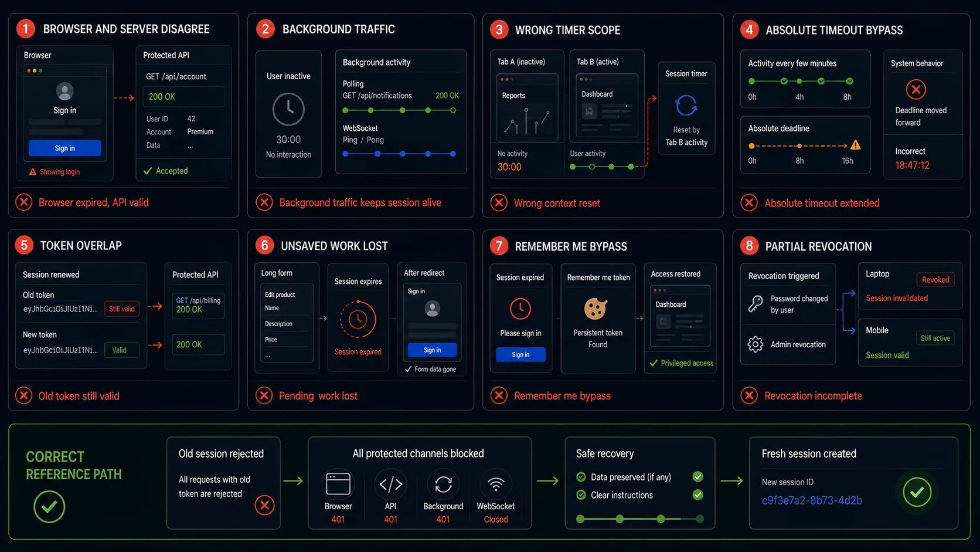Viewport: 980px width, 552px height.
Task: Click the Sign in button under Please sign in
Action: coord(520,354)
